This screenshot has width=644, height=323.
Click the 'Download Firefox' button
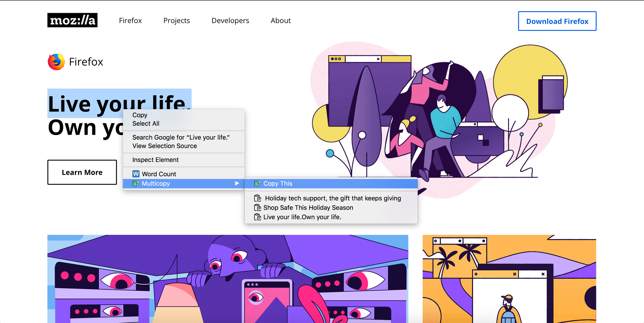pyautogui.click(x=557, y=21)
